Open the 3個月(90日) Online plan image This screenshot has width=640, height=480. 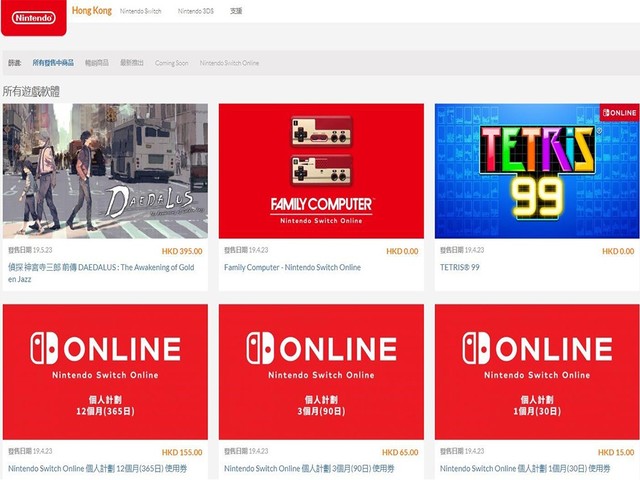(321, 372)
